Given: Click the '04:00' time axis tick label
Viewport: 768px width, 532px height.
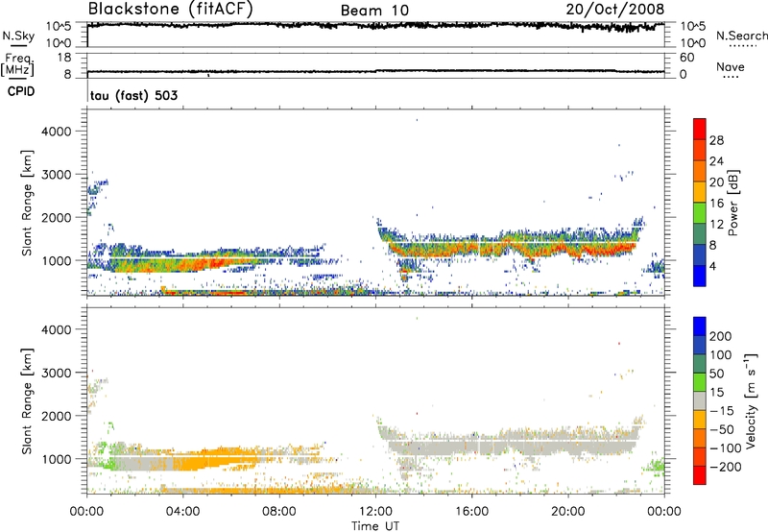Looking at the screenshot, I should click(182, 512).
